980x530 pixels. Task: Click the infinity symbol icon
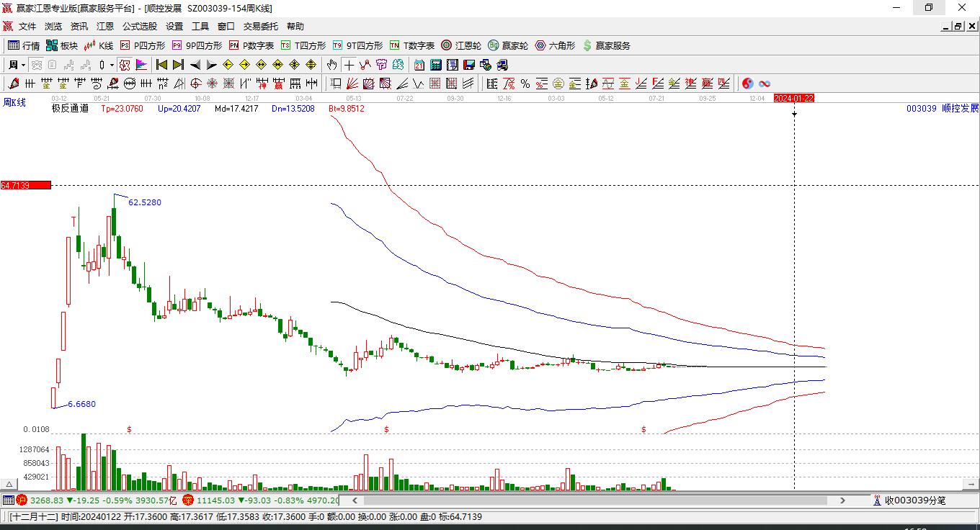[765, 84]
